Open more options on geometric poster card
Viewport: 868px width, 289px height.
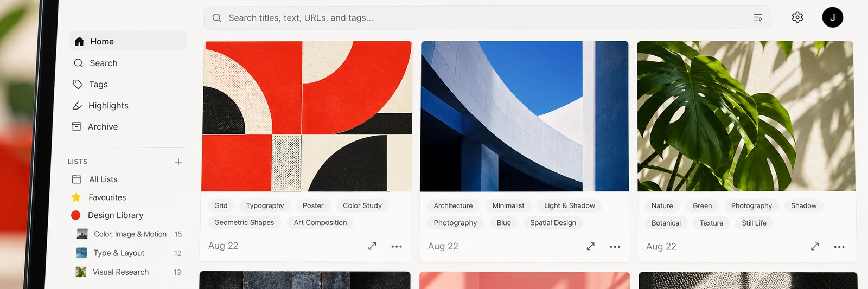[397, 246]
